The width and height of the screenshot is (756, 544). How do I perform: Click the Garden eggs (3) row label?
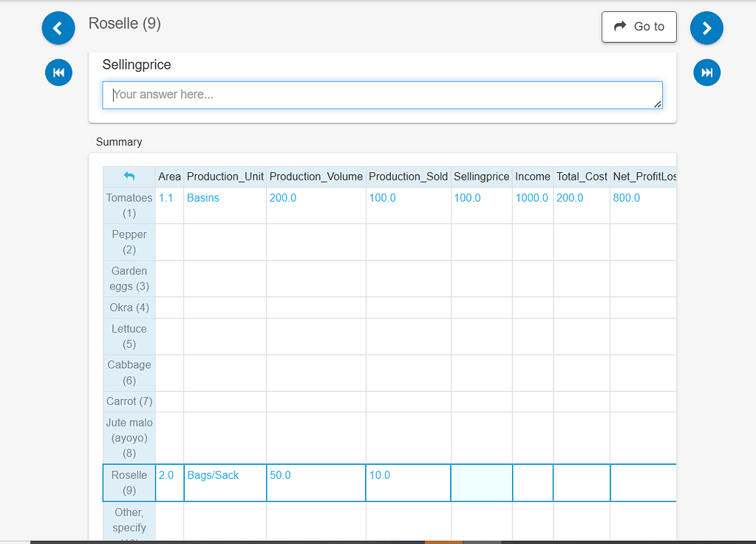[x=129, y=278]
